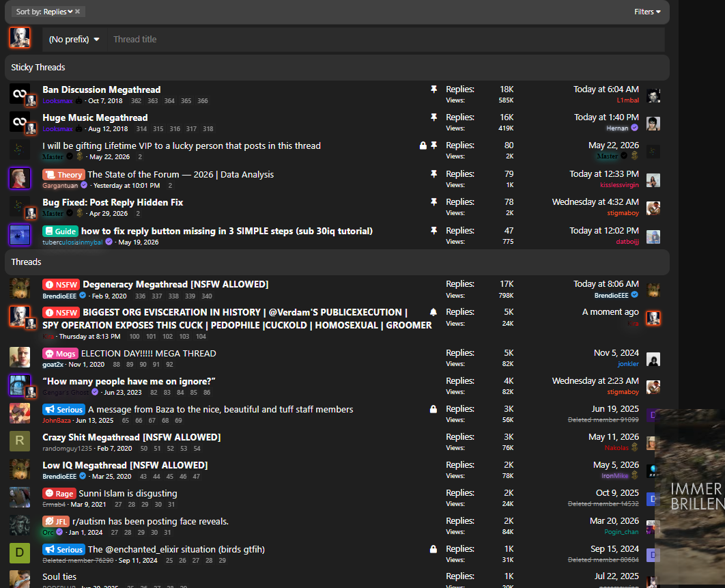Open Low IQ Megathread thread
This screenshot has height=588, width=725.
coord(125,465)
